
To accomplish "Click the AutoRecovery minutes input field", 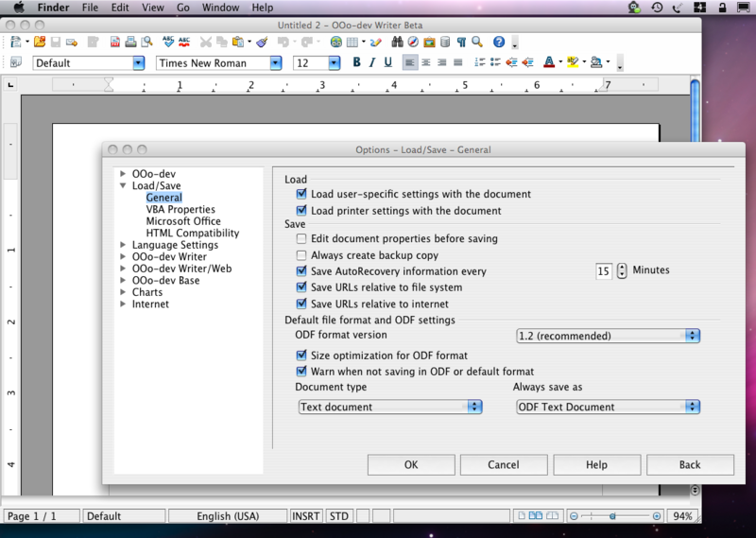I will coord(604,271).
